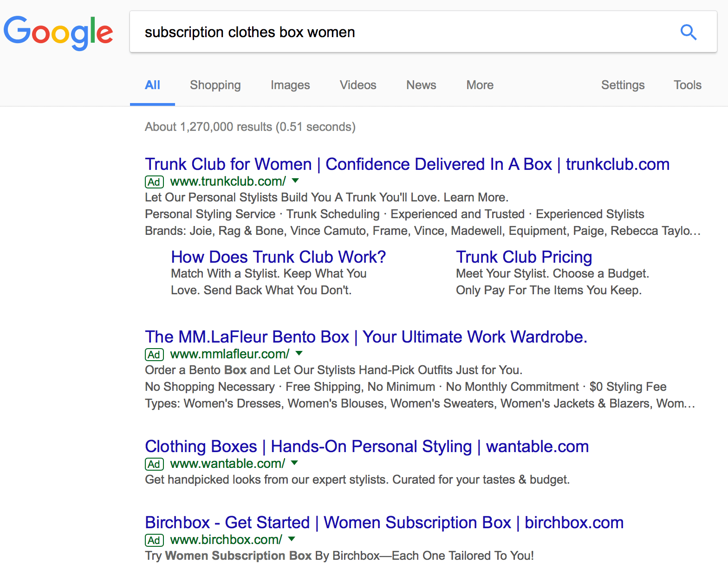Click text 'Order a Bento Box and Let Our Stylists'
Screen dimensions: 728x570
[x=250, y=370]
